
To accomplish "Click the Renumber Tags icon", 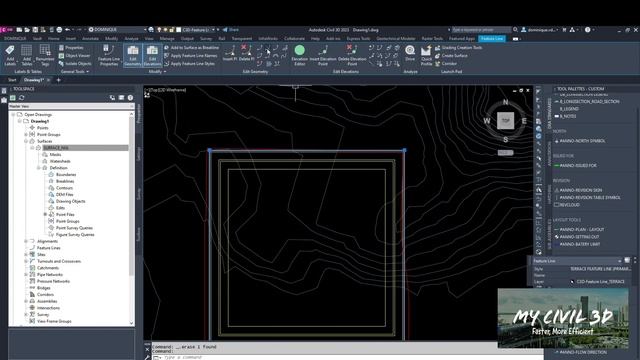I will point(45,56).
